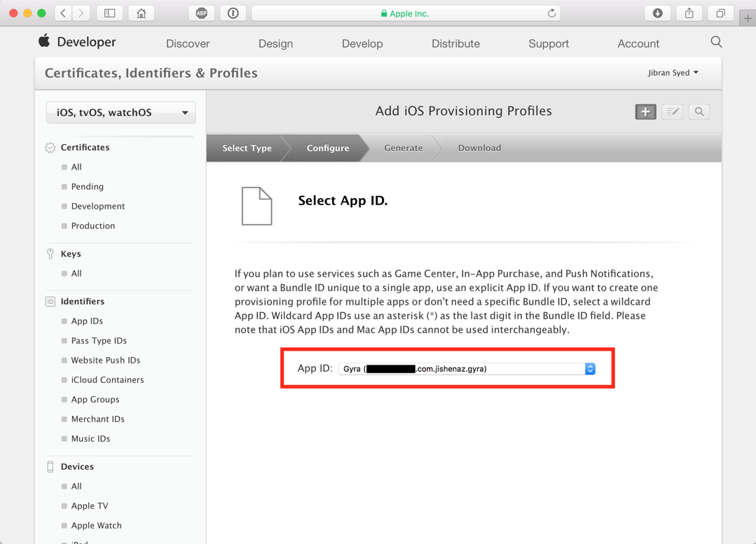Viewport: 756px width, 544px height.
Task: Open the Design menu
Action: coord(276,43)
